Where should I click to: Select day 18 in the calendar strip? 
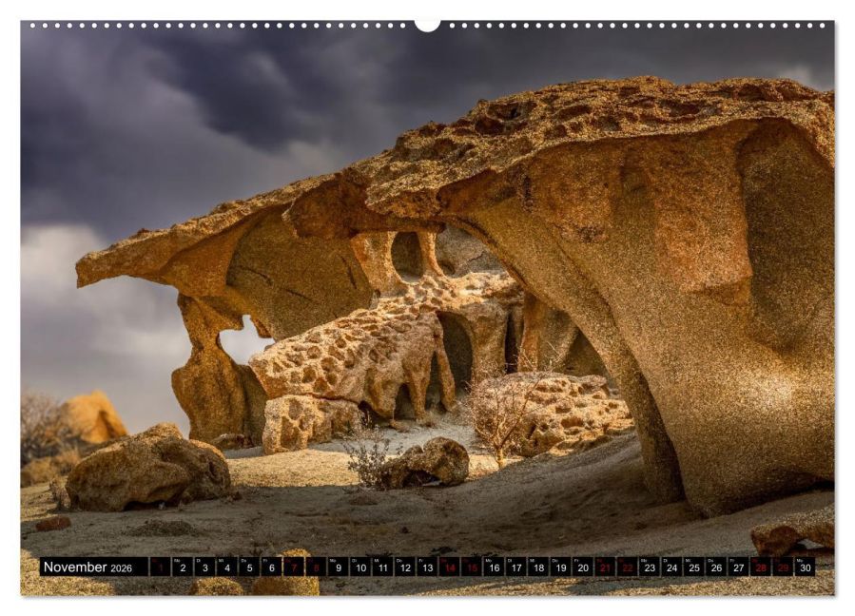(x=538, y=568)
